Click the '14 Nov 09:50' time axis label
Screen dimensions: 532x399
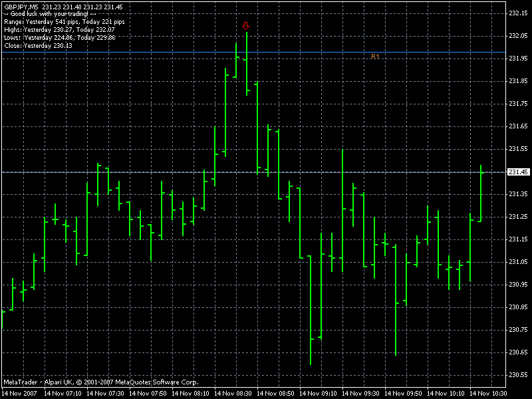(x=403, y=394)
